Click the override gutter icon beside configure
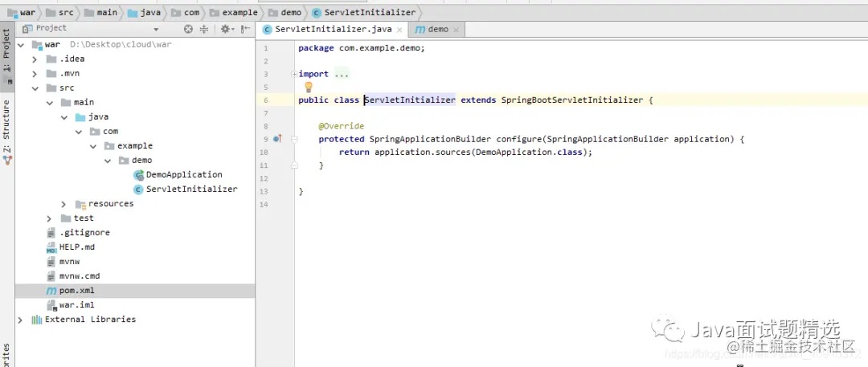 (278, 139)
